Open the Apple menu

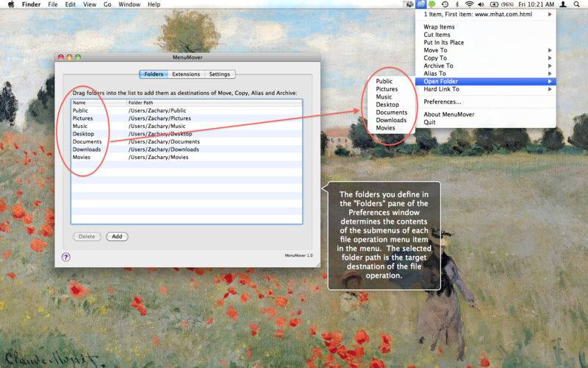tap(11, 4)
